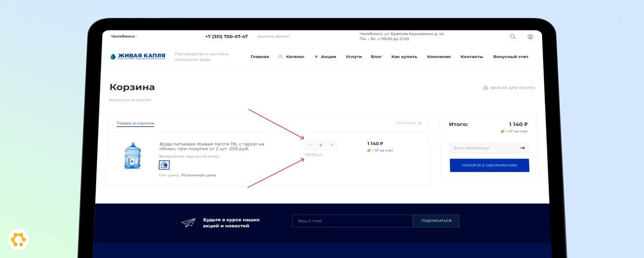This screenshot has width=644, height=258.
Task: Call phone number +7 (351) 700-07-47
Action: coord(226,37)
